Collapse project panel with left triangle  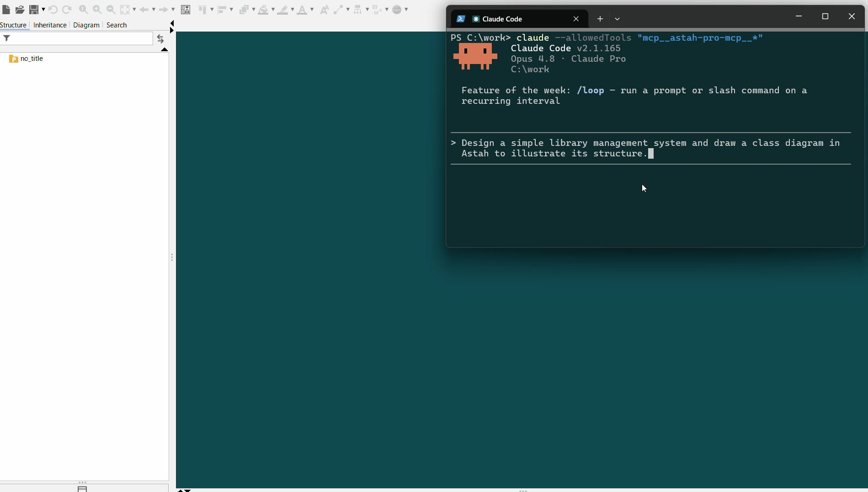click(x=172, y=23)
